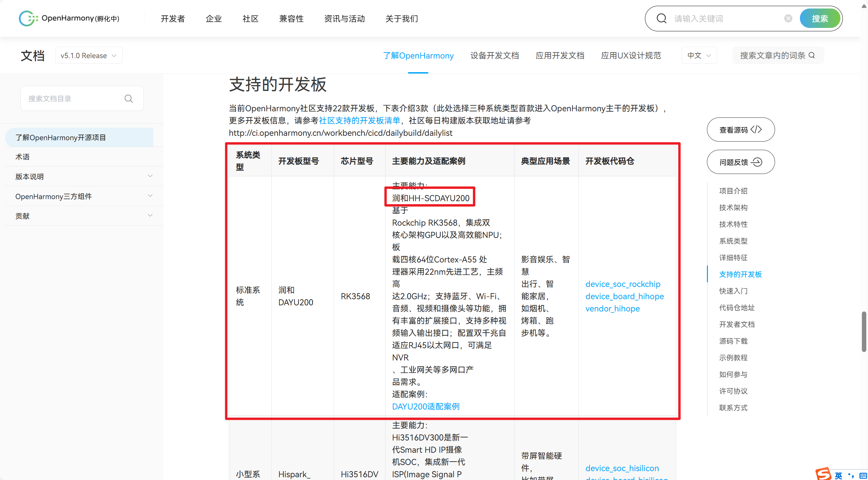Click the OpenHarmony logo icon
The image size is (868, 480).
(x=28, y=18)
